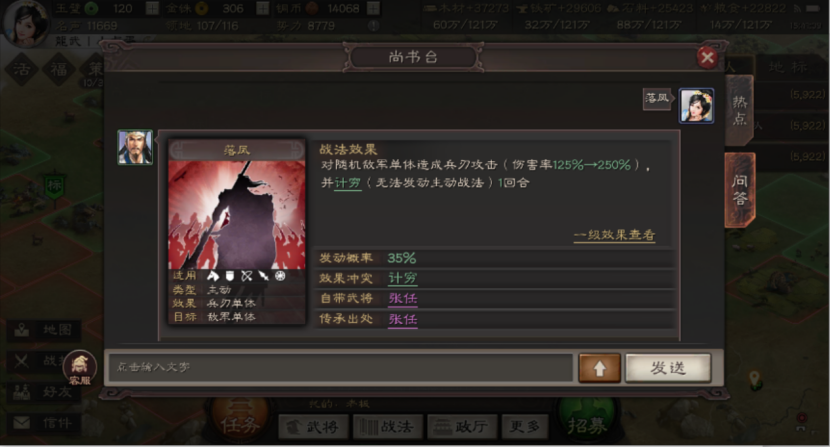This screenshot has height=447, width=830.
Task: Open the 一级效果查看 link
Action: (614, 235)
